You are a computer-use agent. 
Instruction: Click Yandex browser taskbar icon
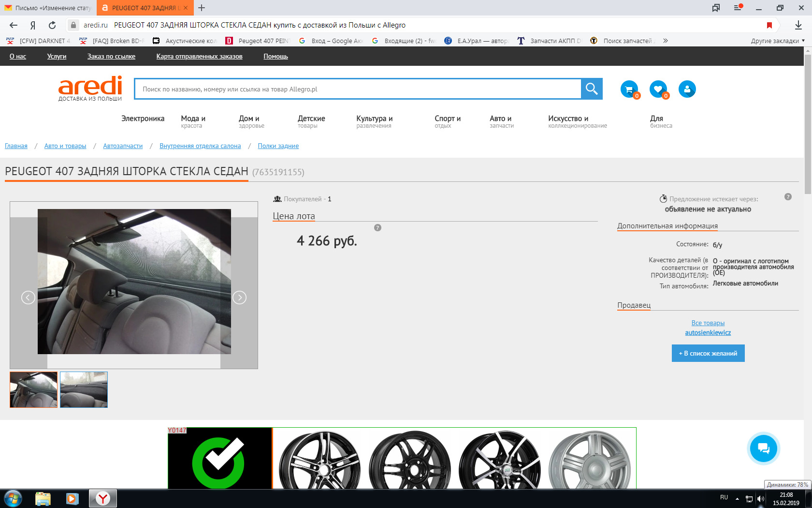pyautogui.click(x=103, y=498)
